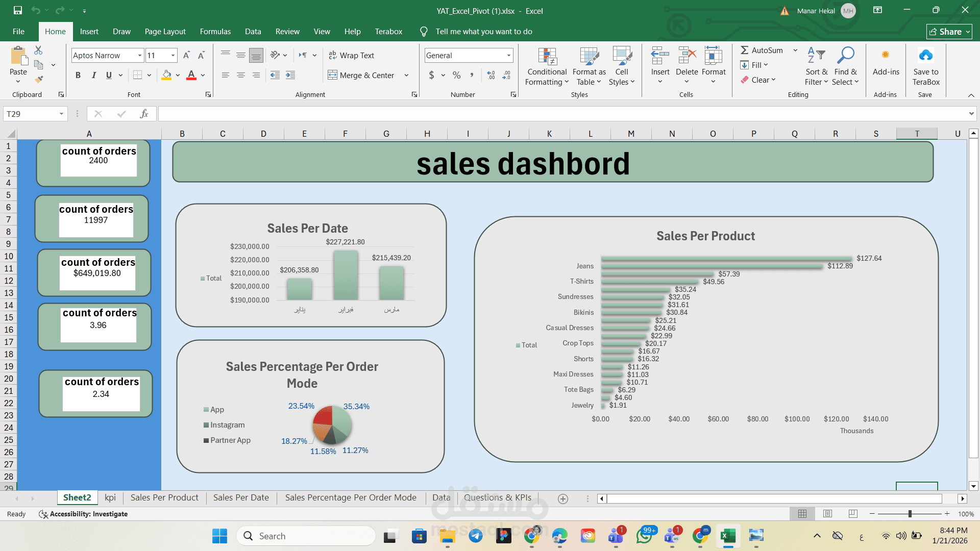
Task: Click the AutoSum sigma icon
Action: 745,50
